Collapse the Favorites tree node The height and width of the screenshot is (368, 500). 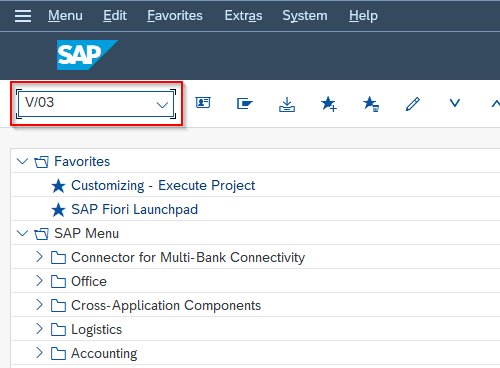coord(22,161)
